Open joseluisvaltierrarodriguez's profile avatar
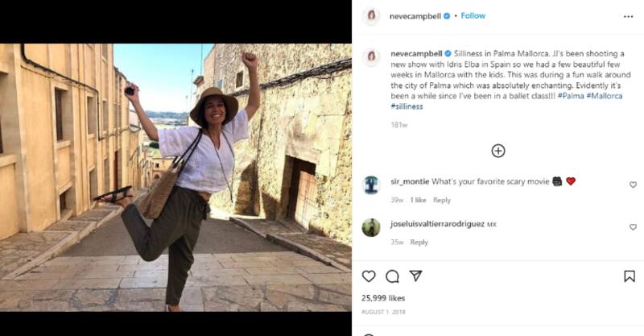The image size is (644, 336). 371,227
